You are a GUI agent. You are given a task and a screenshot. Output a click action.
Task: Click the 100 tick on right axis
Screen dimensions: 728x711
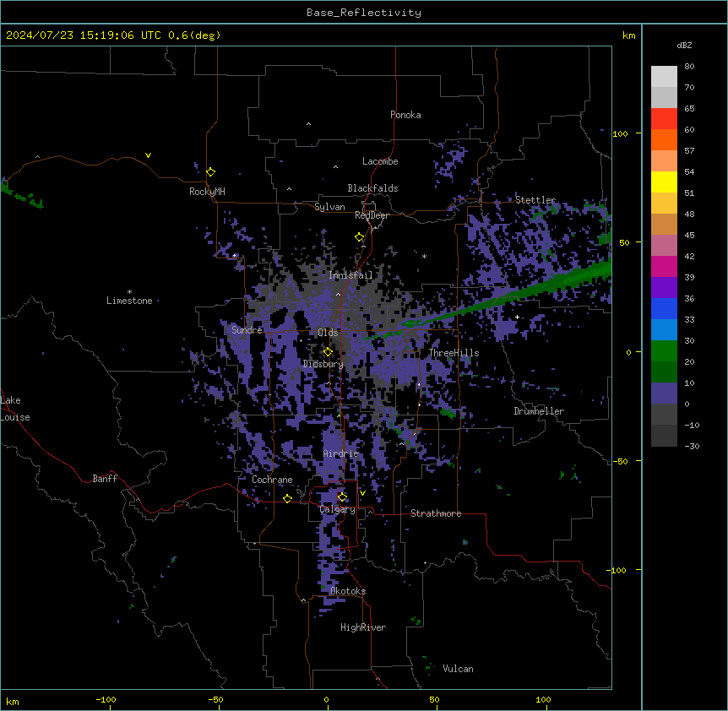[620, 133]
